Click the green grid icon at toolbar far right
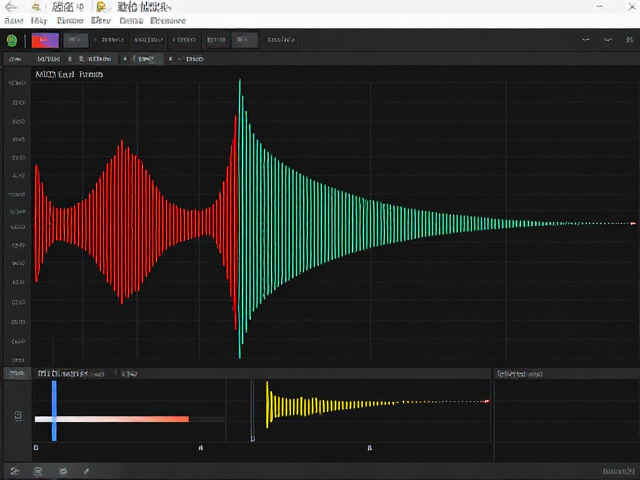Image resolution: width=640 pixels, height=480 pixels. click(x=629, y=39)
